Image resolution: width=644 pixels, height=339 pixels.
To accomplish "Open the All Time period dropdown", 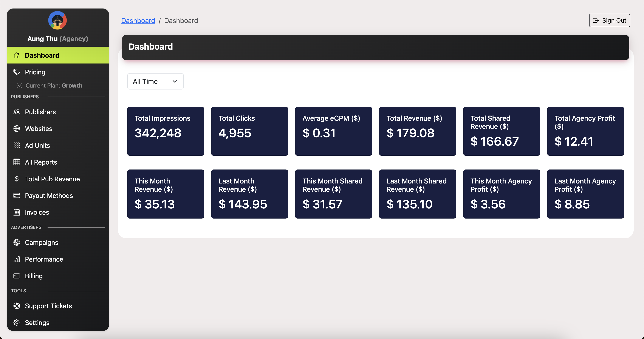I will (x=155, y=82).
